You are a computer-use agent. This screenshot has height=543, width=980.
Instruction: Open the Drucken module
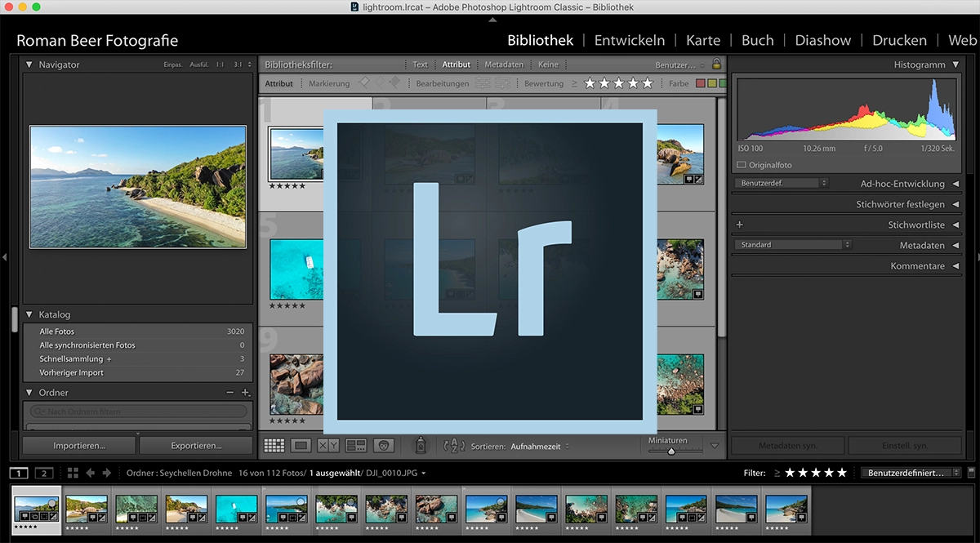tap(899, 40)
